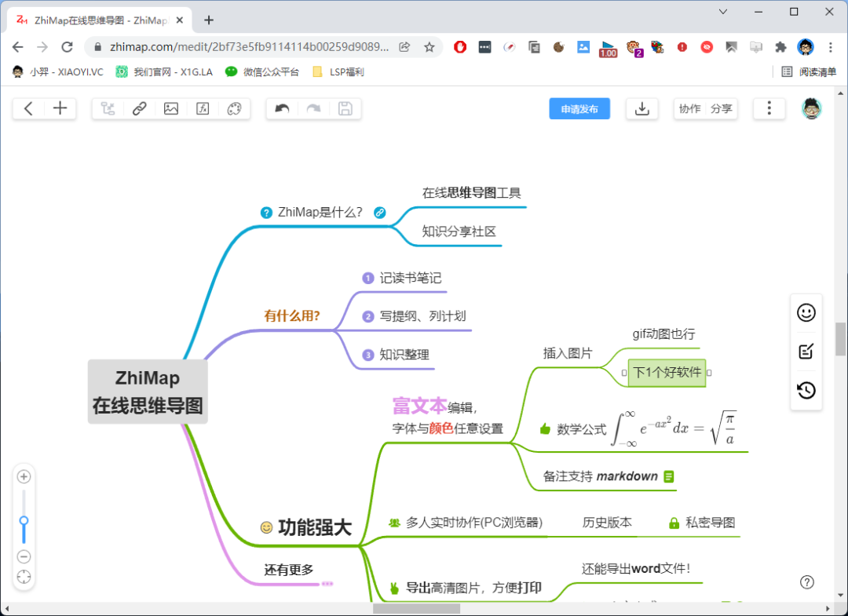
Task: Click the insert image toolbar icon
Action: [x=171, y=109]
